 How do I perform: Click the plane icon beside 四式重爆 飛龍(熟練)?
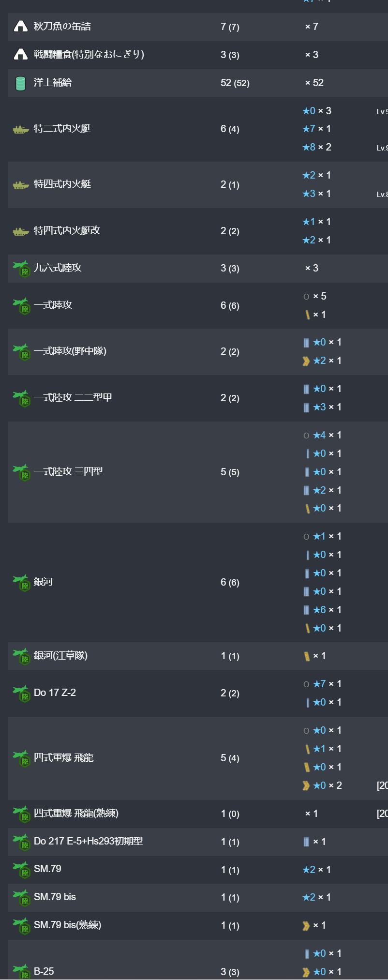[x=21, y=814]
